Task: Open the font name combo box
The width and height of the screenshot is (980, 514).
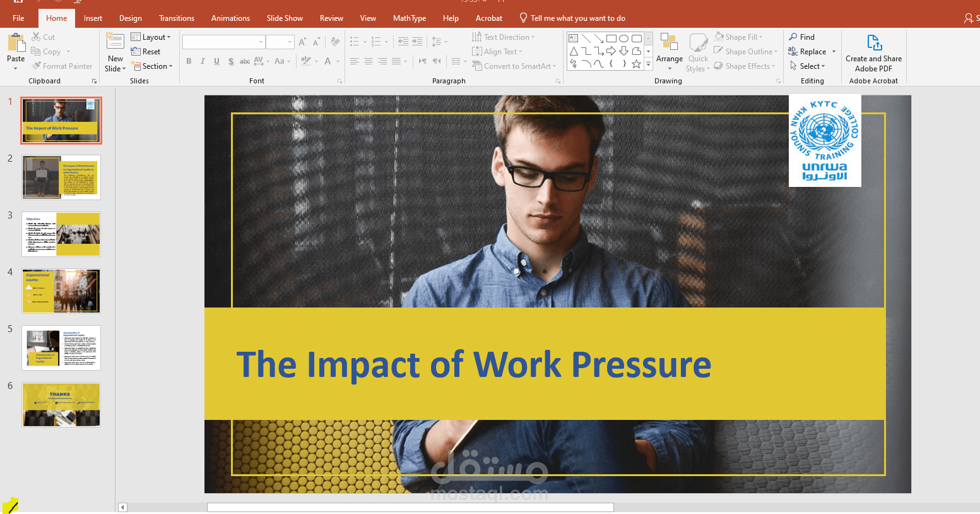Action: click(x=223, y=42)
